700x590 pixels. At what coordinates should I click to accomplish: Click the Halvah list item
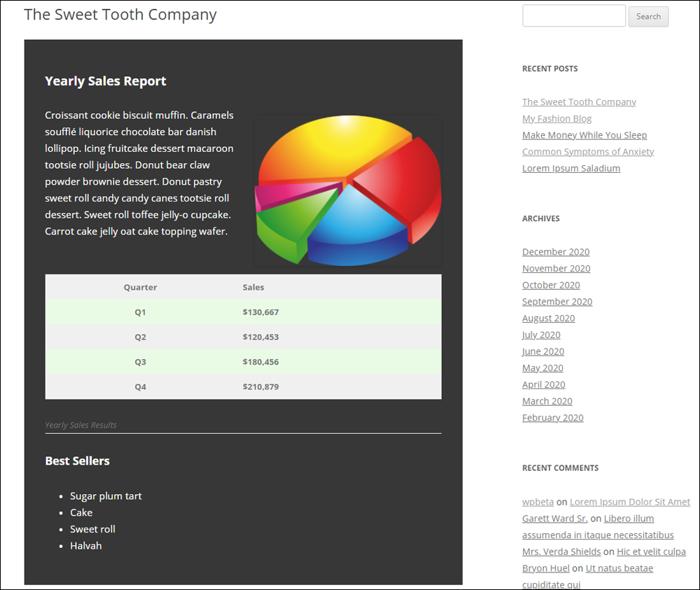point(85,545)
